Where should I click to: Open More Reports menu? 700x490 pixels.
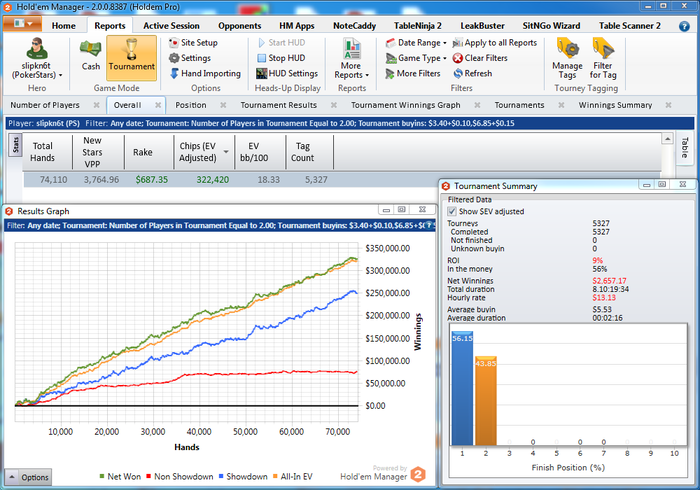pyautogui.click(x=352, y=59)
